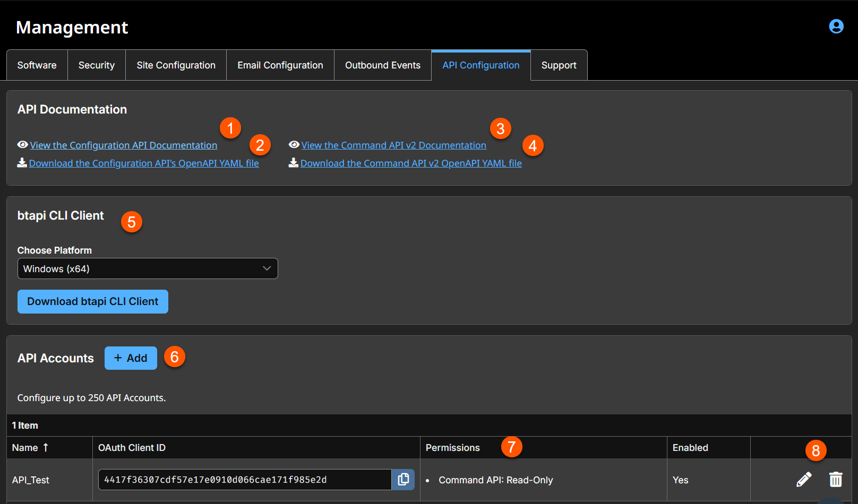Download the Configuration API's OpenAPI YAML file
The image size is (858, 504).
tap(144, 163)
